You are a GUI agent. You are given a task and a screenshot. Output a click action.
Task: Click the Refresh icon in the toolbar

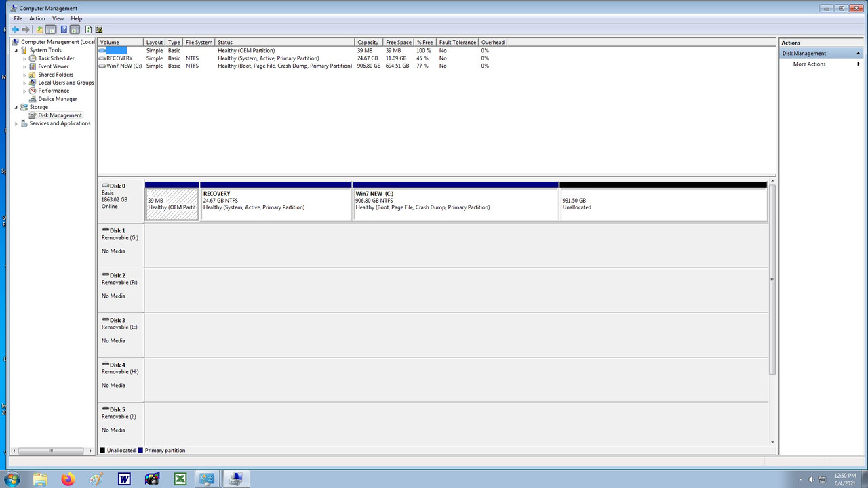pos(87,29)
